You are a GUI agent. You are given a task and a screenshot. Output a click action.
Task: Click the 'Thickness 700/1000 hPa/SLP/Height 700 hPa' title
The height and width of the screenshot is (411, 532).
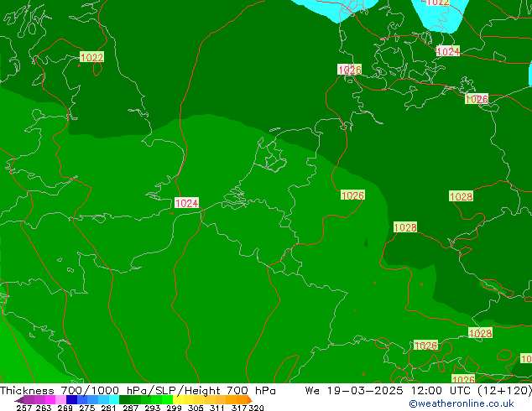138,391
